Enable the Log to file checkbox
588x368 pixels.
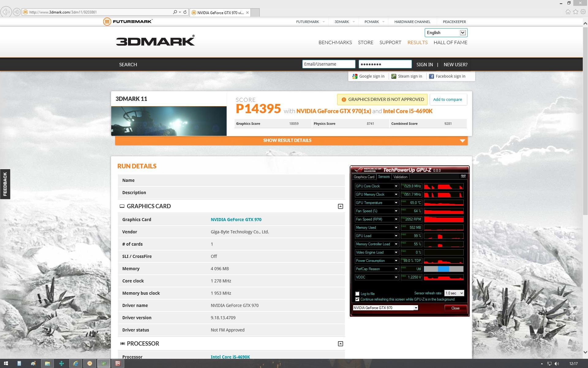pos(357,294)
